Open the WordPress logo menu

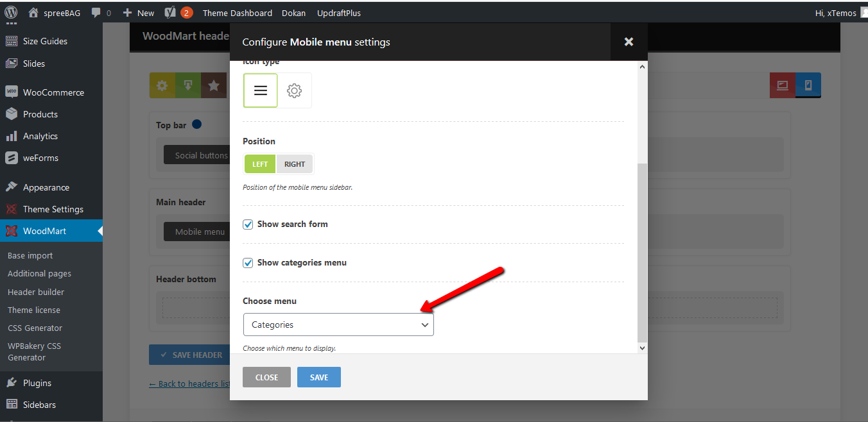tap(11, 12)
